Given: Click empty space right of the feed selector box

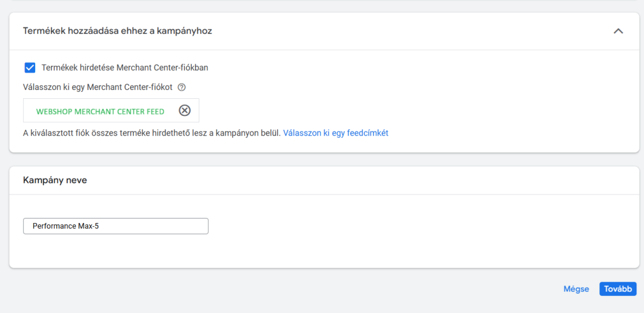Looking at the screenshot, I should [377, 111].
